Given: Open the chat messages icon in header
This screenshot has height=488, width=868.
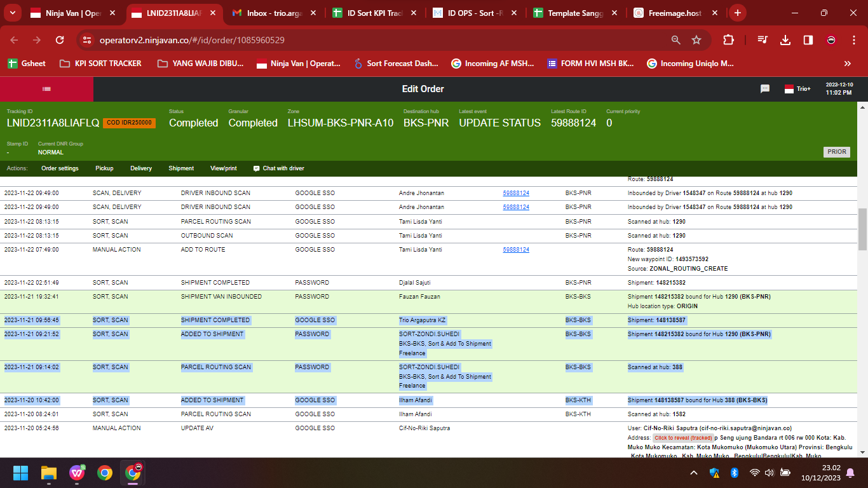Looking at the screenshot, I should (x=765, y=89).
